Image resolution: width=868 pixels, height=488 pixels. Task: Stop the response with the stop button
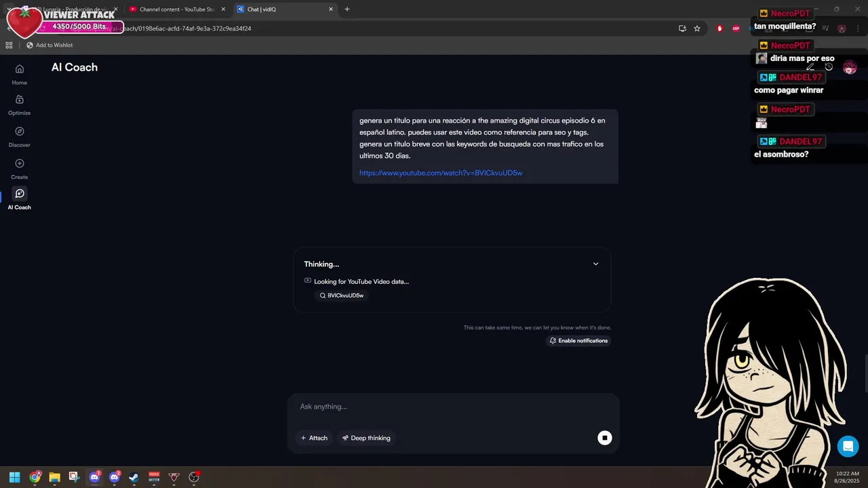[604, 438]
